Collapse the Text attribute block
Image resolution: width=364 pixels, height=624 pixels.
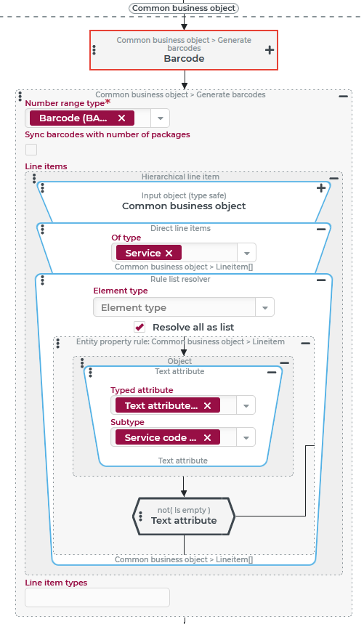click(272, 373)
